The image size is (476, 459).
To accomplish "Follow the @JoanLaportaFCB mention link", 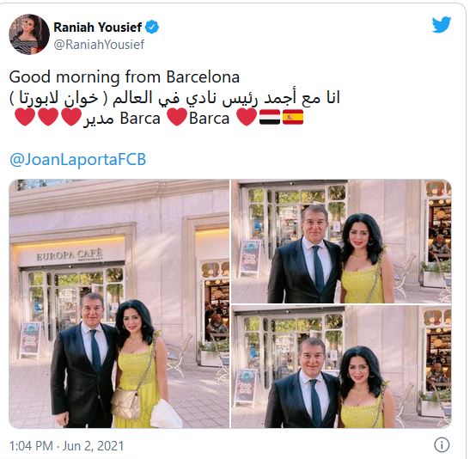I will [x=77, y=160].
